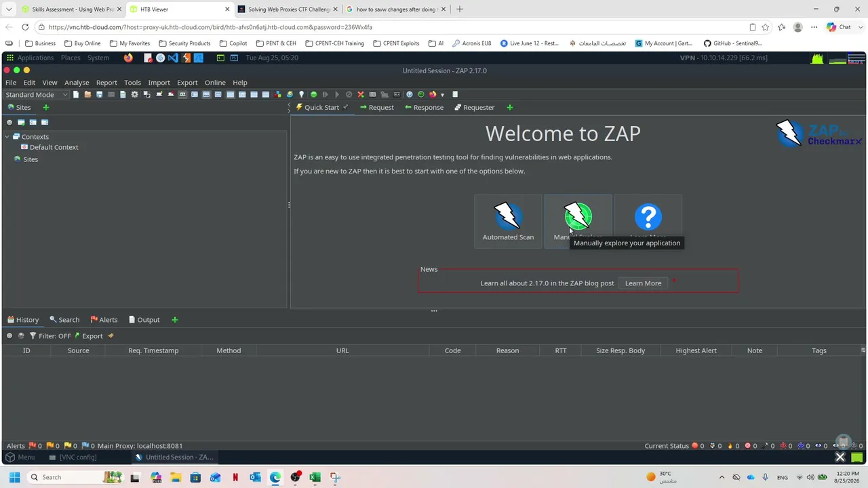Switch to the Output tab
Image resolution: width=868 pixels, height=488 pixels.
[144, 320]
